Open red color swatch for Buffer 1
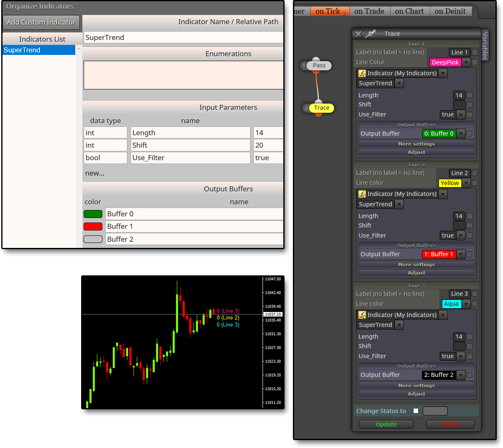Viewport: 503px width, 448px height. [93, 226]
